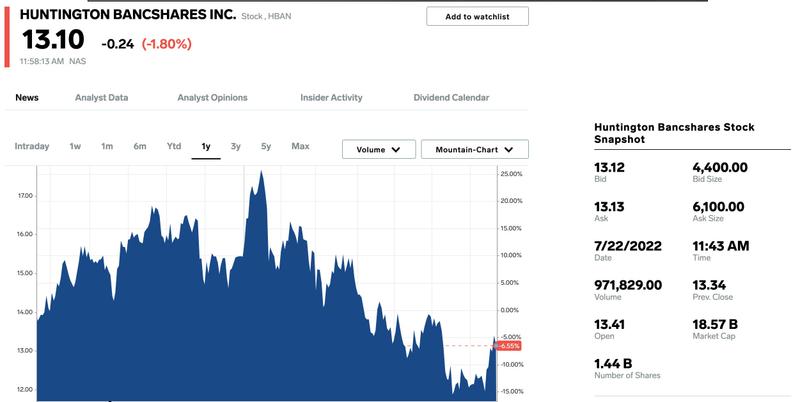Expand the Mountain-Chart type dropdown
The width and height of the screenshot is (800, 402).
point(474,149)
